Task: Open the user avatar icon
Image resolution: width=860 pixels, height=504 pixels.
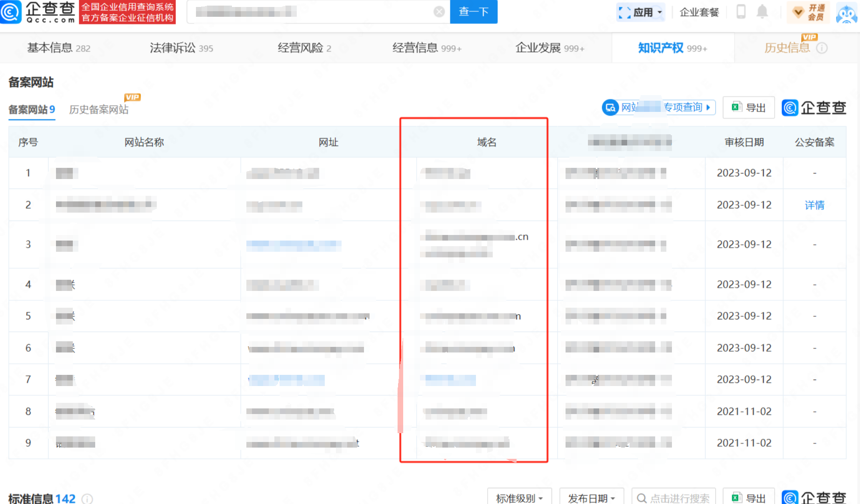Action: [x=846, y=13]
